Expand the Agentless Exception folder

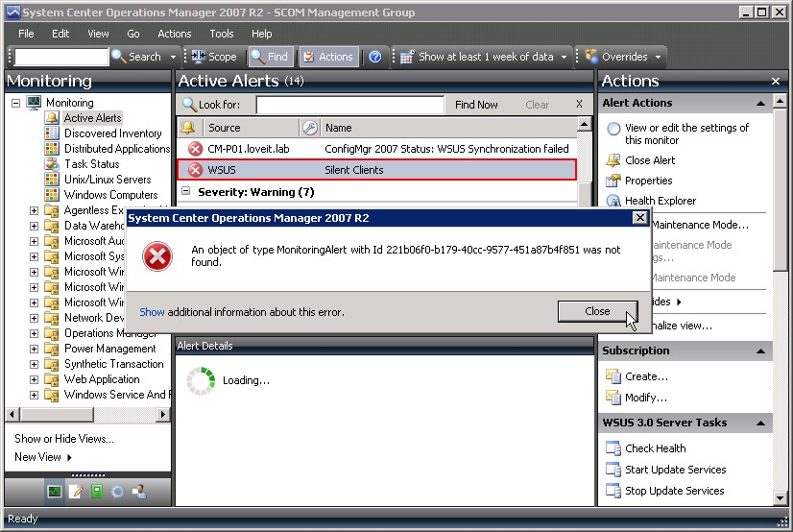click(34, 210)
